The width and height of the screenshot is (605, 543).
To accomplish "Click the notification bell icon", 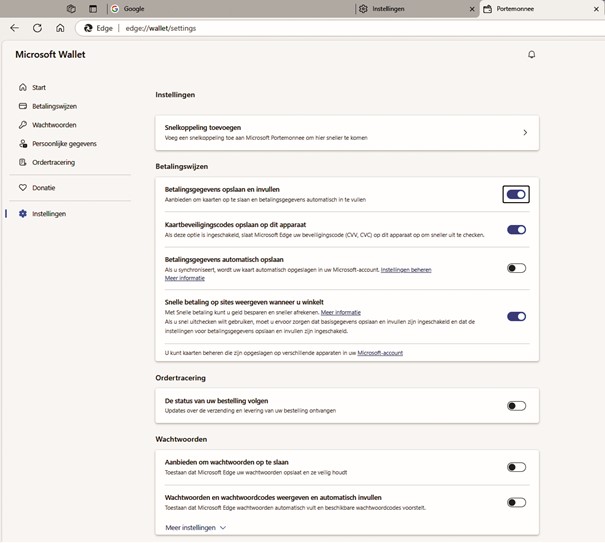I will (532, 54).
